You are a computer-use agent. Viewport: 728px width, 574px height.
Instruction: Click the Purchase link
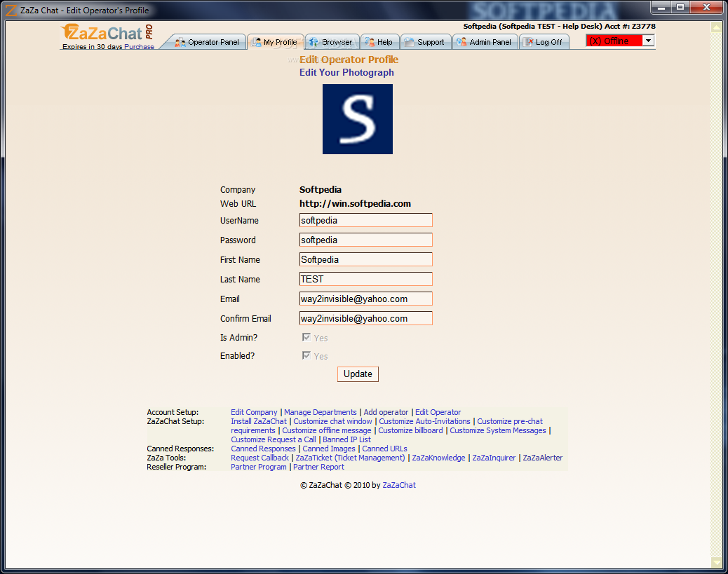point(139,46)
